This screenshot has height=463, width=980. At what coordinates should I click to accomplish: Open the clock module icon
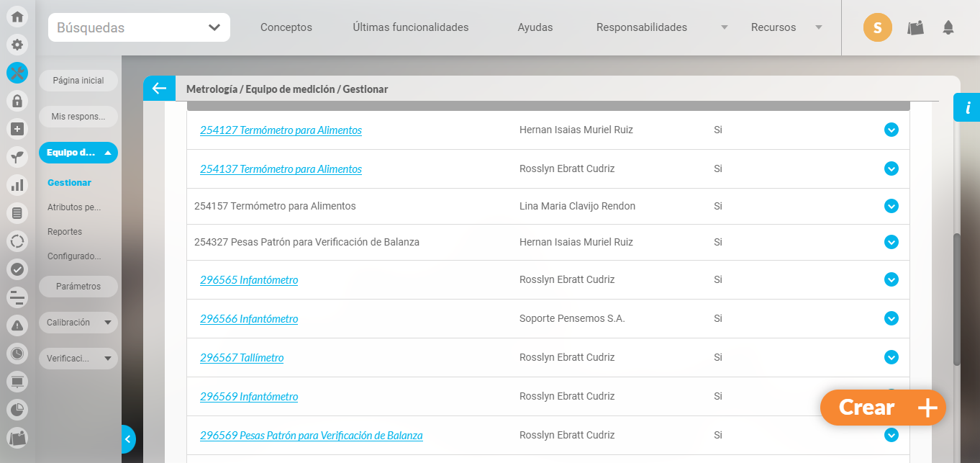click(17, 353)
